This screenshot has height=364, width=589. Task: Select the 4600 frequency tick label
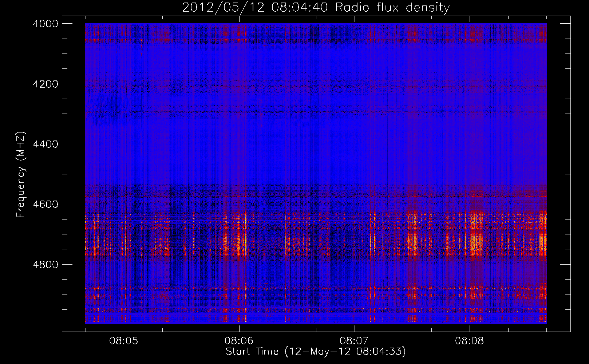46,204
